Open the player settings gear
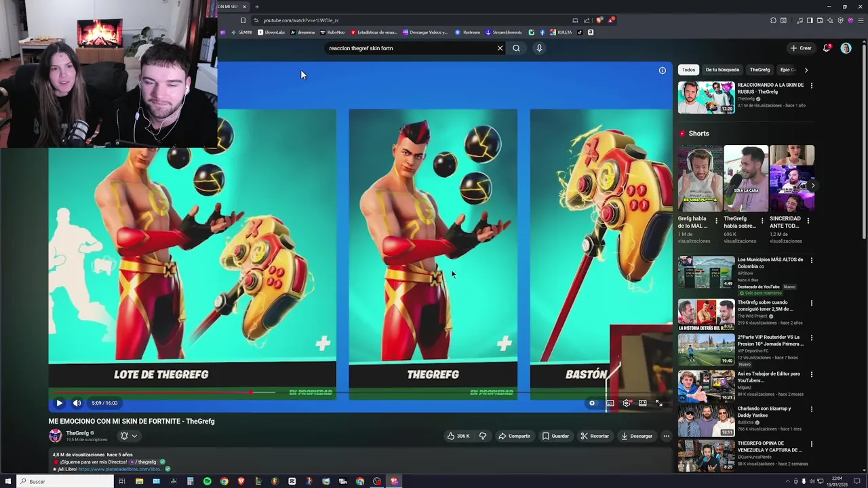This screenshot has width=868, height=488. pyautogui.click(x=627, y=403)
